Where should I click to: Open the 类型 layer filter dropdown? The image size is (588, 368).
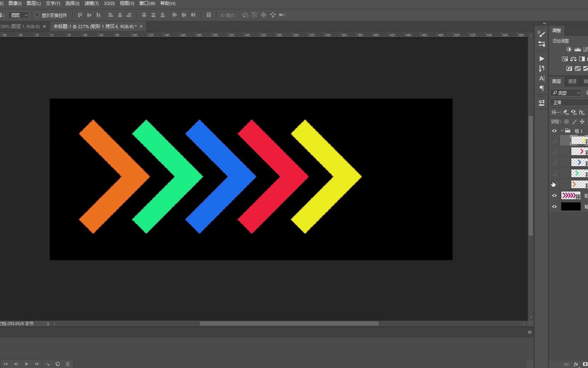(566, 93)
